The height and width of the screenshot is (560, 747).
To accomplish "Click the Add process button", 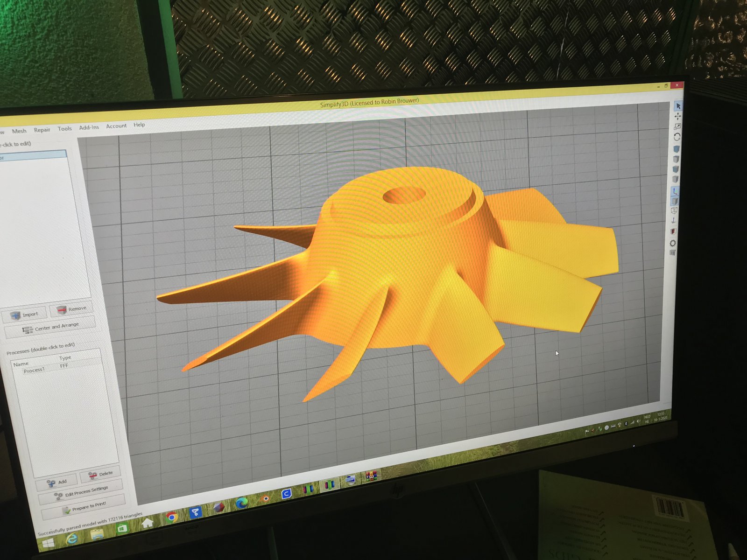I will (x=56, y=482).
